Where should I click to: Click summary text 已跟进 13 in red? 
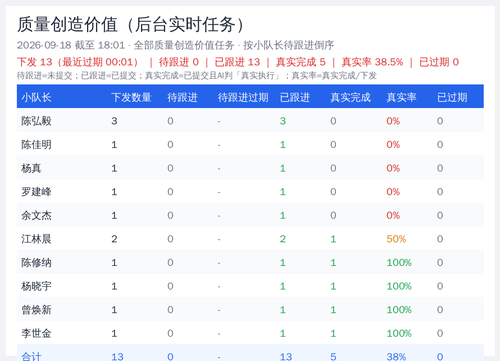(237, 62)
